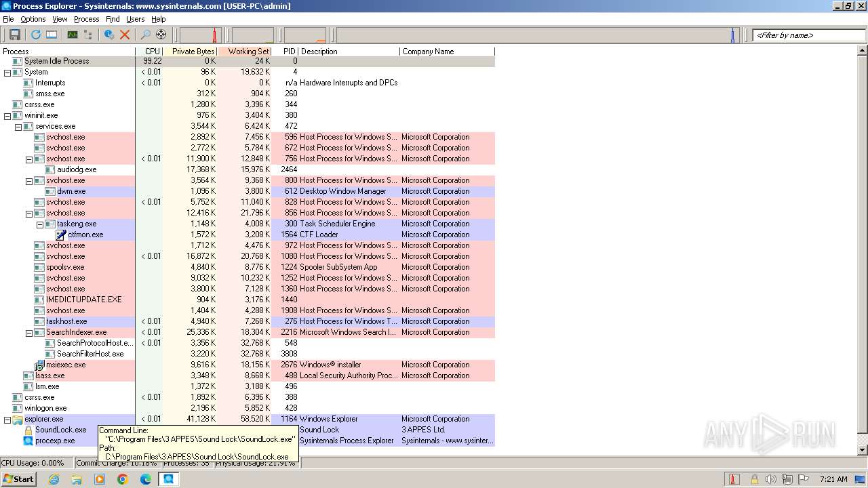Open the File menu

(8, 19)
